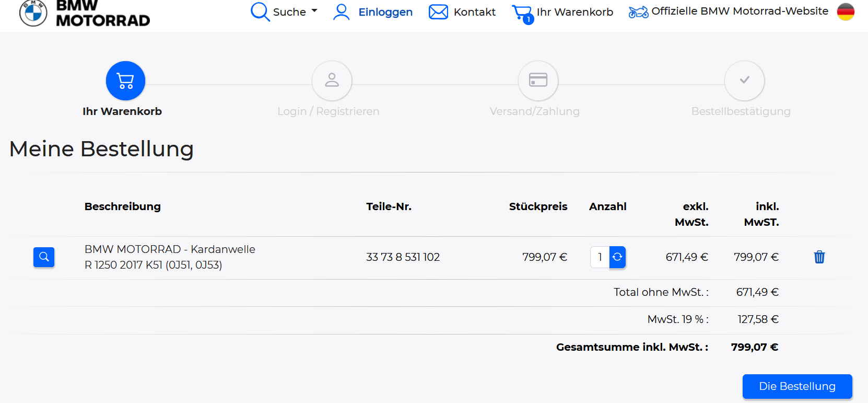The image size is (868, 403).
Task: Click the Die Bestellung button
Action: 797,386
